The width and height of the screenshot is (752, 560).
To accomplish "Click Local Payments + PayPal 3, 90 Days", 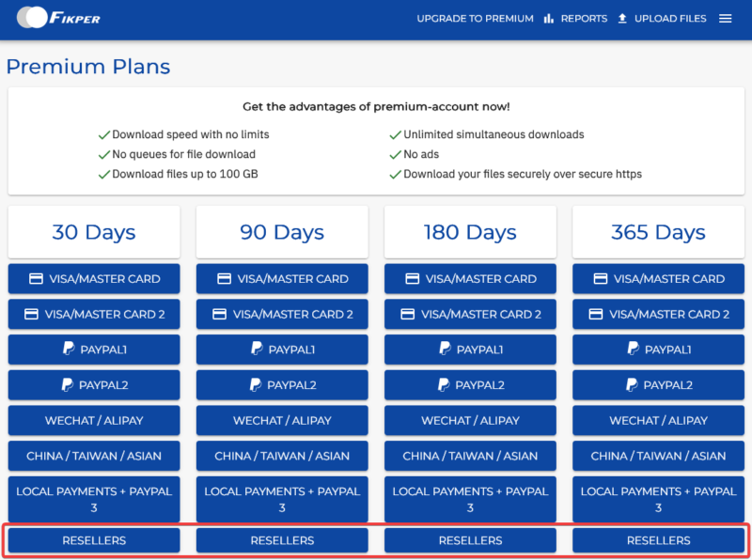I will tap(282, 499).
